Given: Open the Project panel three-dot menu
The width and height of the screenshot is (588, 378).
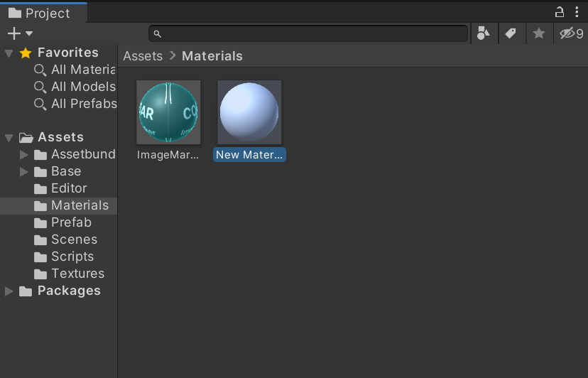Looking at the screenshot, I should pyautogui.click(x=577, y=12).
